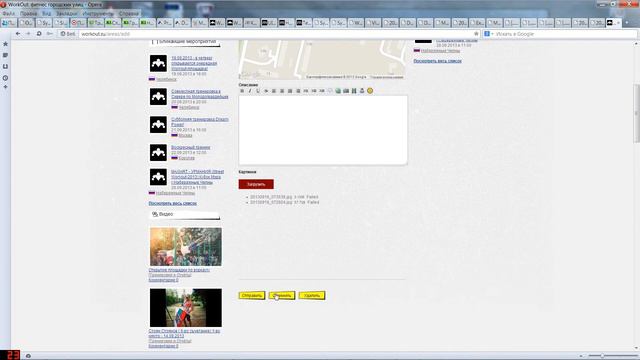The width and height of the screenshot is (640, 360).
Task: Click the Italic icon in description editor
Action: pos(250,91)
